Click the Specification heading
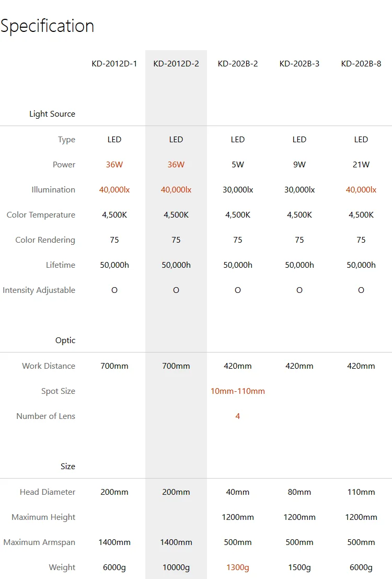The image size is (392, 579). pos(48,26)
